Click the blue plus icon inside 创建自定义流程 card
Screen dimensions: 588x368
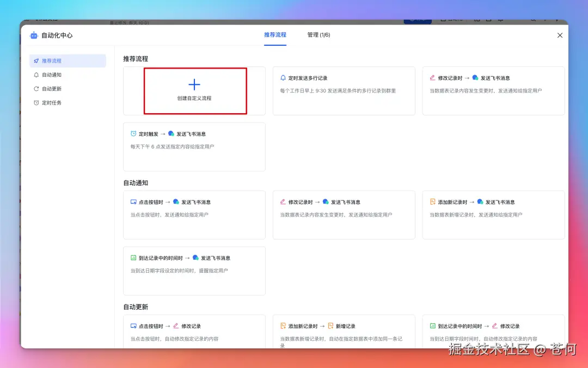tap(194, 84)
